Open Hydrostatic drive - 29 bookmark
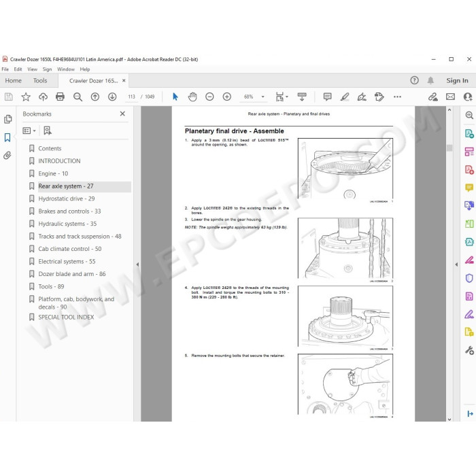 pos(67,199)
